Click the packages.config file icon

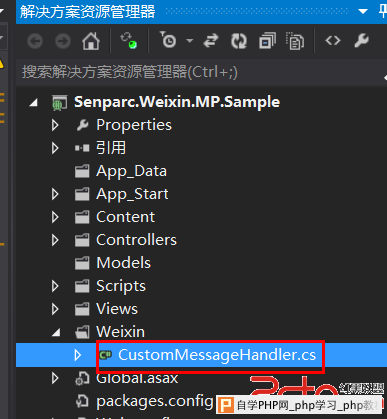pyautogui.click(x=82, y=401)
